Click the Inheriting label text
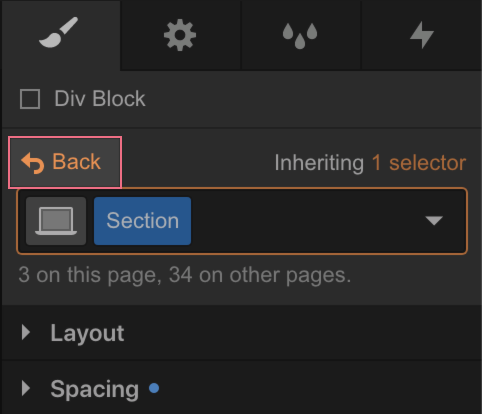482x414 pixels. tap(319, 163)
